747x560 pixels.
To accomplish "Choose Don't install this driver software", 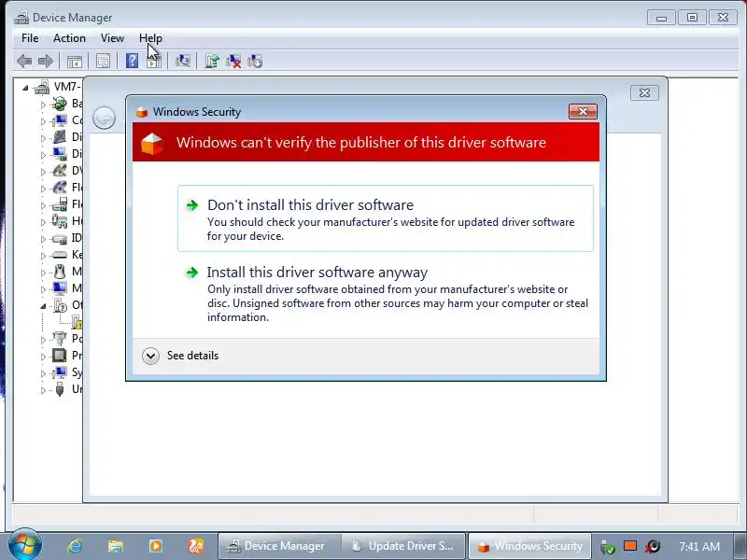I will pos(386,218).
